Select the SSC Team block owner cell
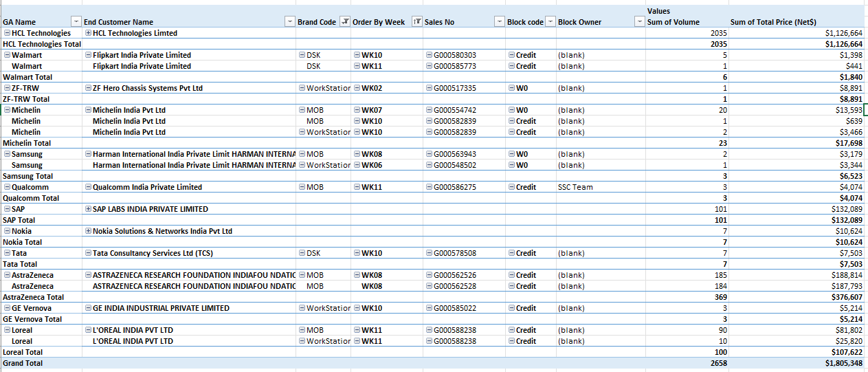Screen dimensions: 868x372 click(575, 187)
